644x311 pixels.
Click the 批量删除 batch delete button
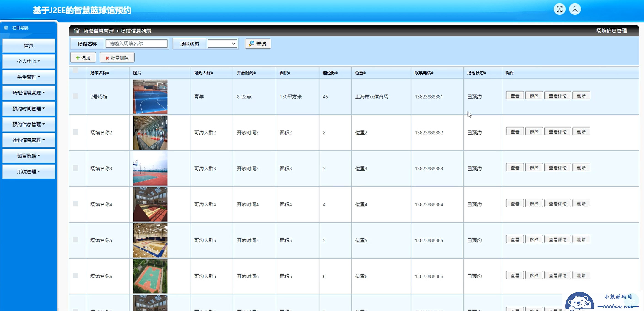point(117,58)
